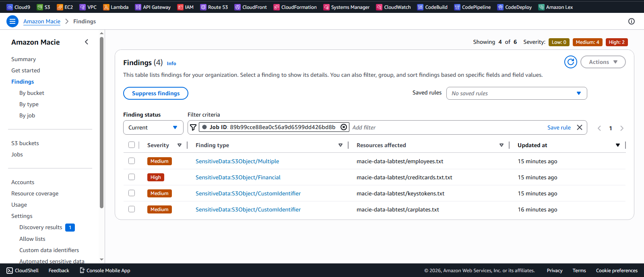Refresh the findings table
The width and height of the screenshot is (644, 277).
tap(571, 62)
